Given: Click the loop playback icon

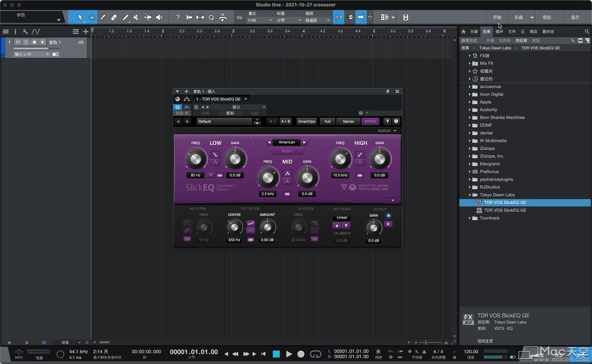Looking at the screenshot, I should click(x=315, y=354).
